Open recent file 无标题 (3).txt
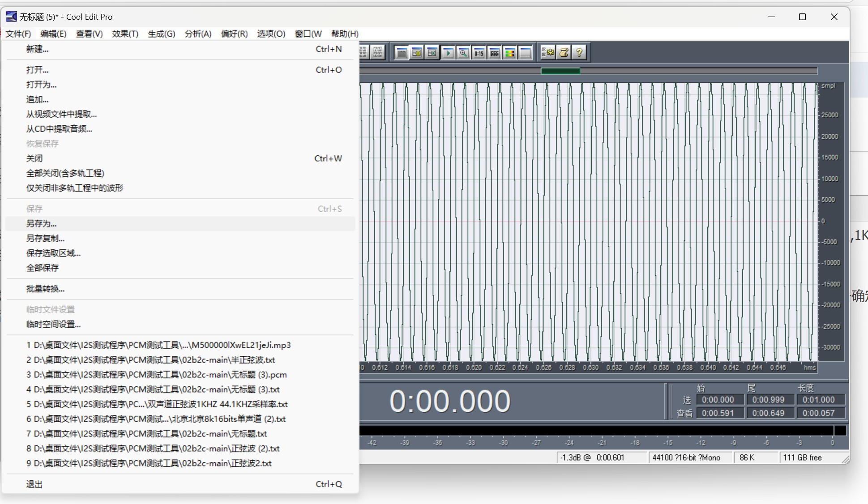 tap(180, 389)
